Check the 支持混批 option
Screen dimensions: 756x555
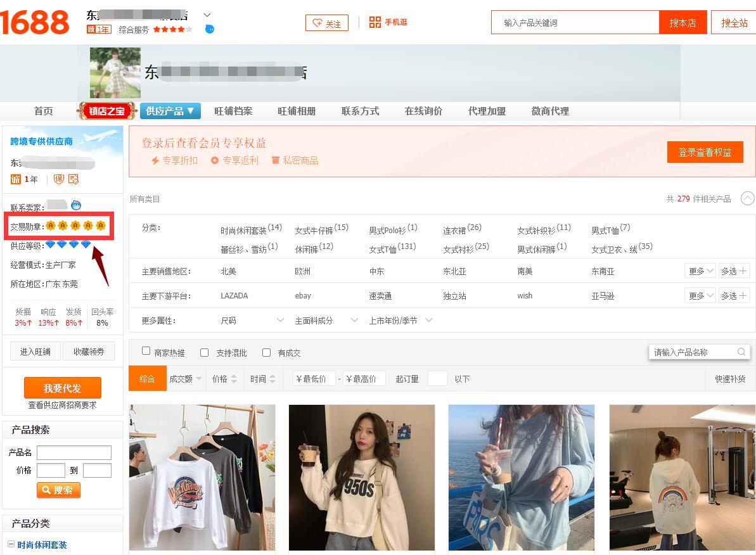pyautogui.click(x=204, y=352)
